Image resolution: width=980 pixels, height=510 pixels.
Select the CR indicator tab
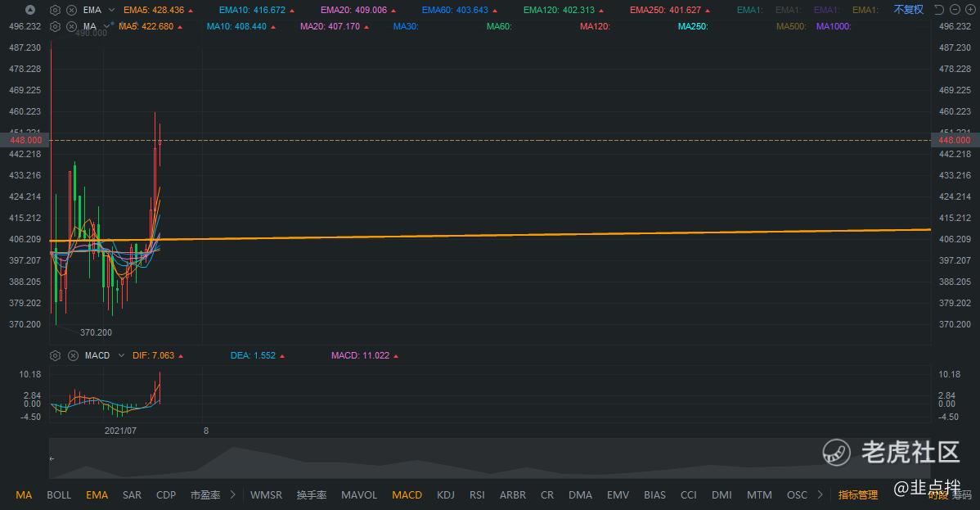click(x=547, y=495)
